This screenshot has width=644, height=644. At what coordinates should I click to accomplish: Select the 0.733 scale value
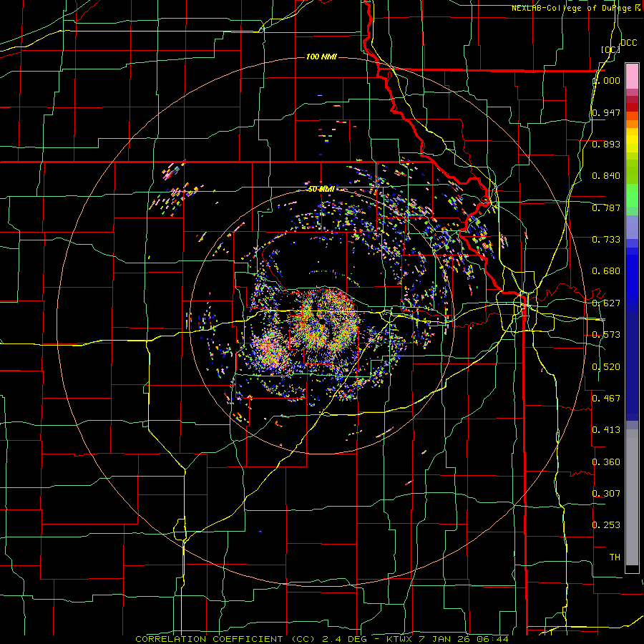click(606, 240)
